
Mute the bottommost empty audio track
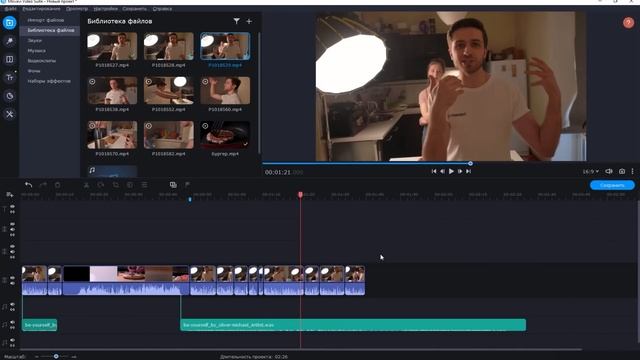click(x=12, y=340)
